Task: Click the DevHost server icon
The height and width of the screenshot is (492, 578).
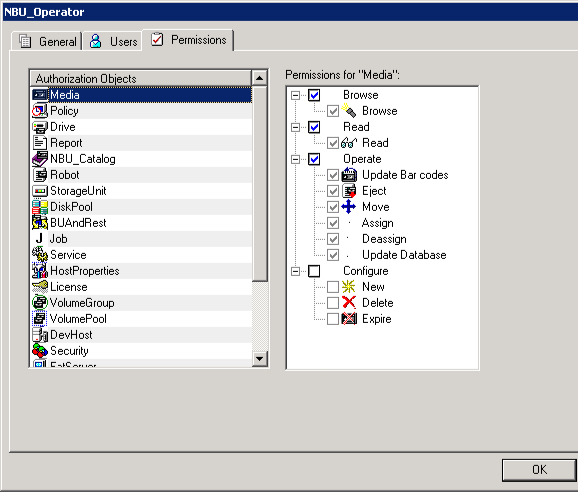Action: [x=39, y=335]
